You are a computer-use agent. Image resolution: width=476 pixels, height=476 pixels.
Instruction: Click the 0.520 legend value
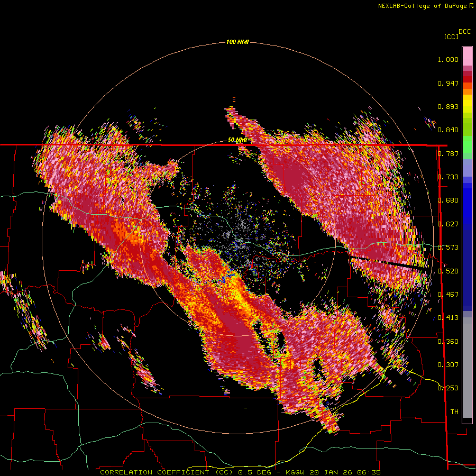448,271
